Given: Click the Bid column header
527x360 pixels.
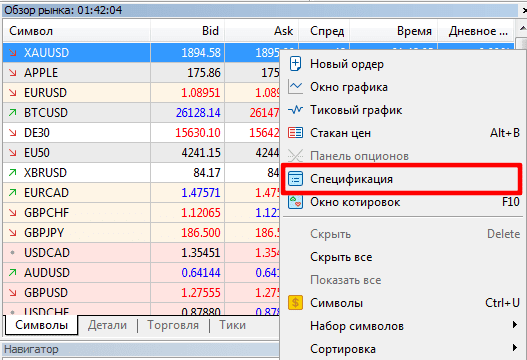Looking at the screenshot, I should [188, 31].
